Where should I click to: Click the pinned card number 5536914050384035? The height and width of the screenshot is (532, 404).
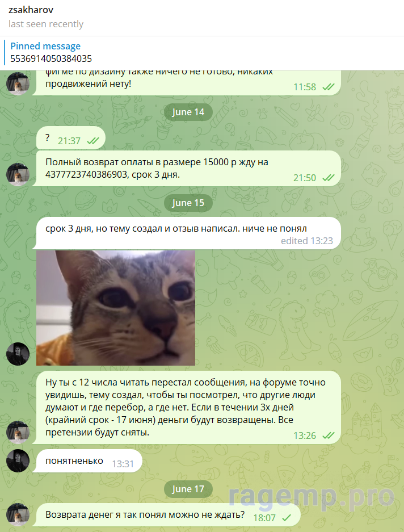51,58
